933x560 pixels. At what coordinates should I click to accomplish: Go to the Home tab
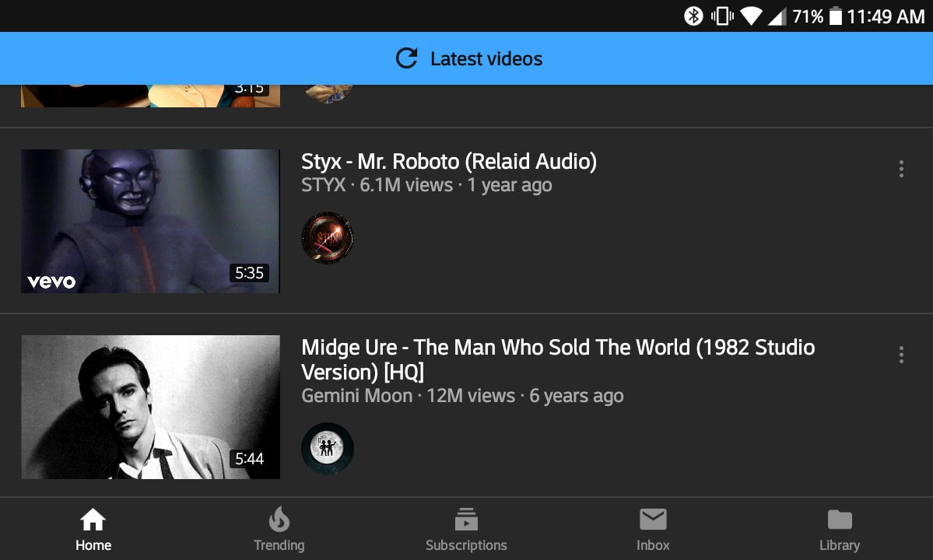93,529
